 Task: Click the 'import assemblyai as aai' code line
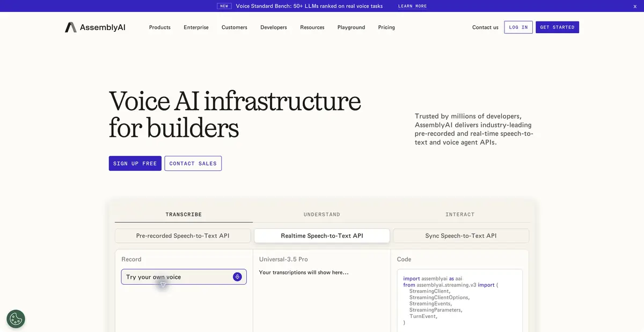[x=433, y=279]
